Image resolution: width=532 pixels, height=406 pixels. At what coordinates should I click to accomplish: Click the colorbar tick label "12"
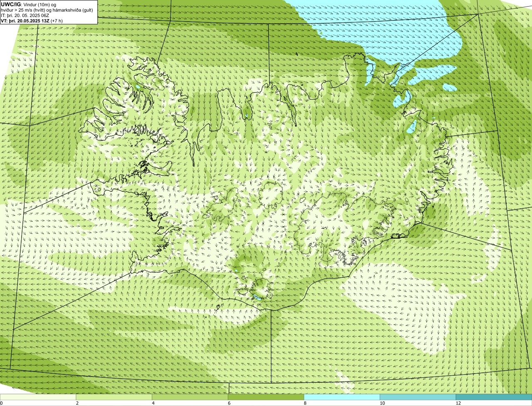click(x=458, y=403)
